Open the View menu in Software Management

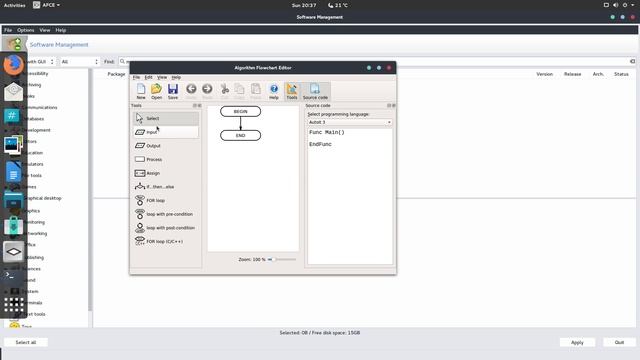pos(44,30)
